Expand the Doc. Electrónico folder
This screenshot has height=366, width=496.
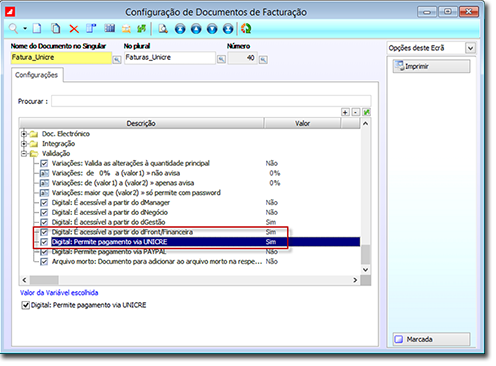click(x=24, y=134)
